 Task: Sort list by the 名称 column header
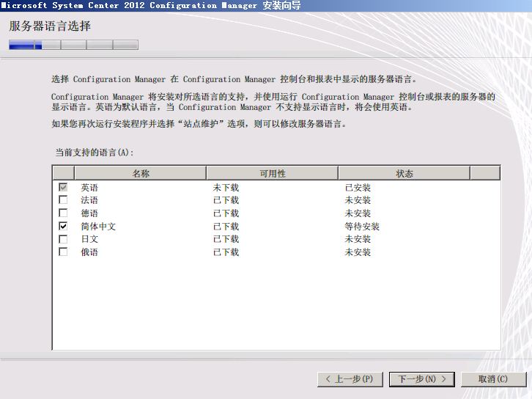click(141, 173)
